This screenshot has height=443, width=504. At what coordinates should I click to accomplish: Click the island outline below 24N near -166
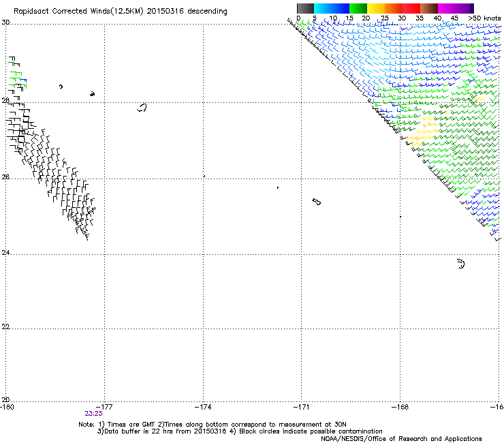pos(461,264)
